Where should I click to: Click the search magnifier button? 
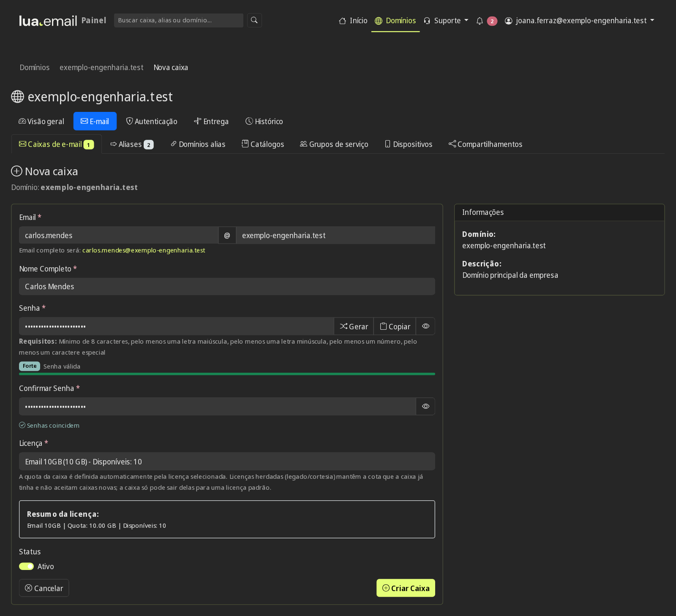click(254, 20)
